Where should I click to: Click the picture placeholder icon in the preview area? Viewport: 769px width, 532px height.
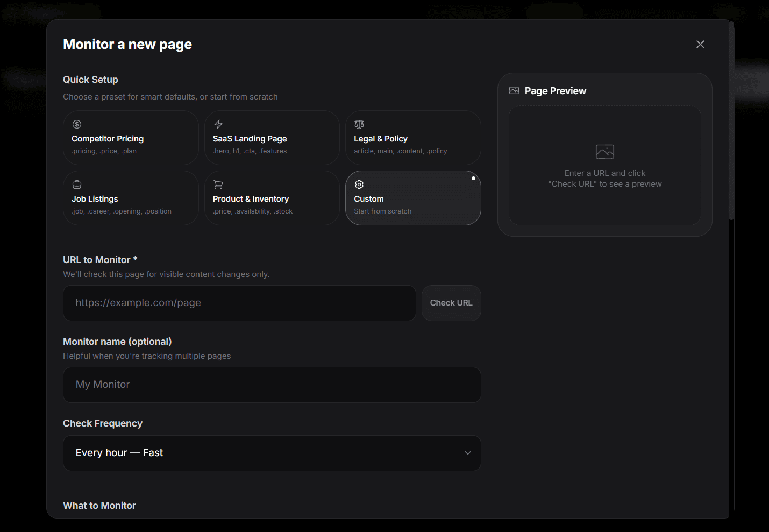[x=604, y=151]
